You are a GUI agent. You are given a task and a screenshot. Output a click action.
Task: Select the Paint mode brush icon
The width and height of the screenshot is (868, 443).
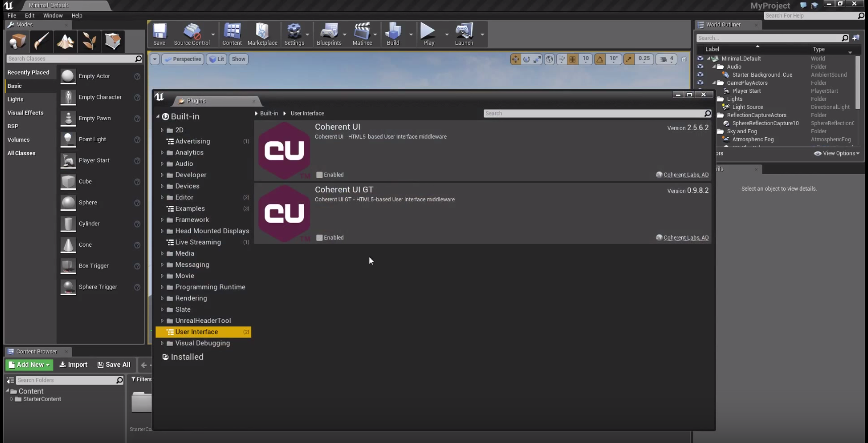point(41,41)
